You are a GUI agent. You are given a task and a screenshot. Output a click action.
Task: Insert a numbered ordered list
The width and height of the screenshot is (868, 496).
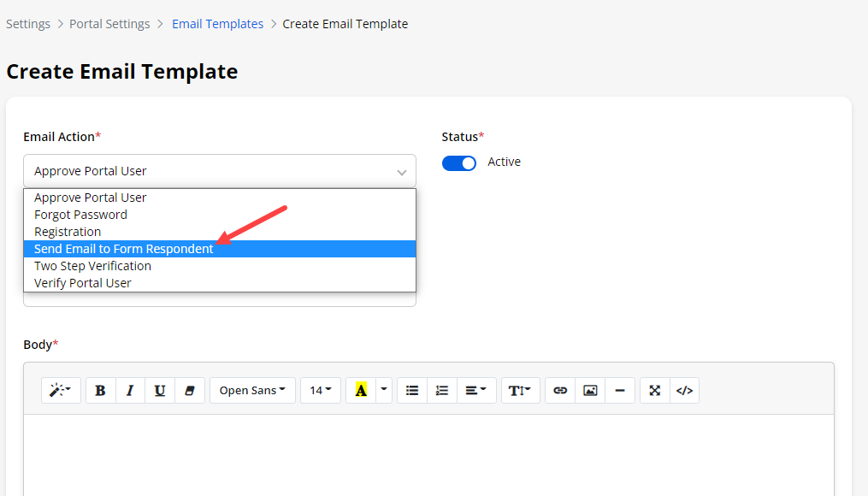pyautogui.click(x=442, y=390)
